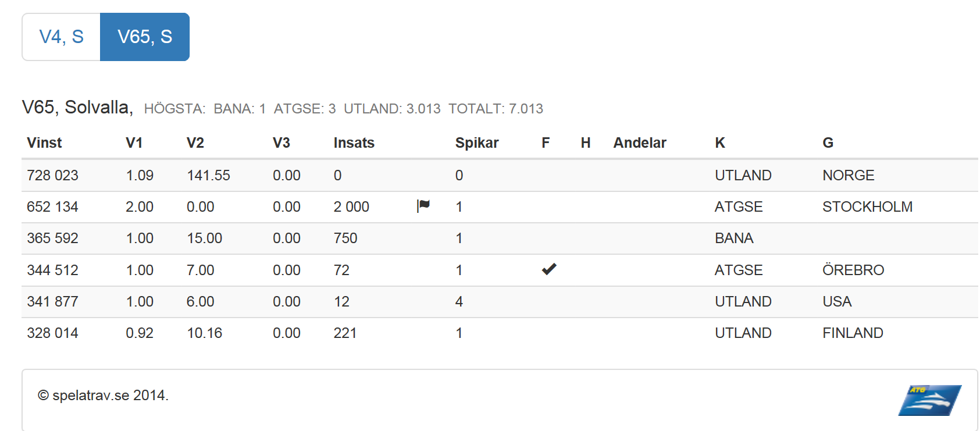The image size is (980, 431).
Task: Click the flag icon in the 652 134 row
Action: click(423, 206)
